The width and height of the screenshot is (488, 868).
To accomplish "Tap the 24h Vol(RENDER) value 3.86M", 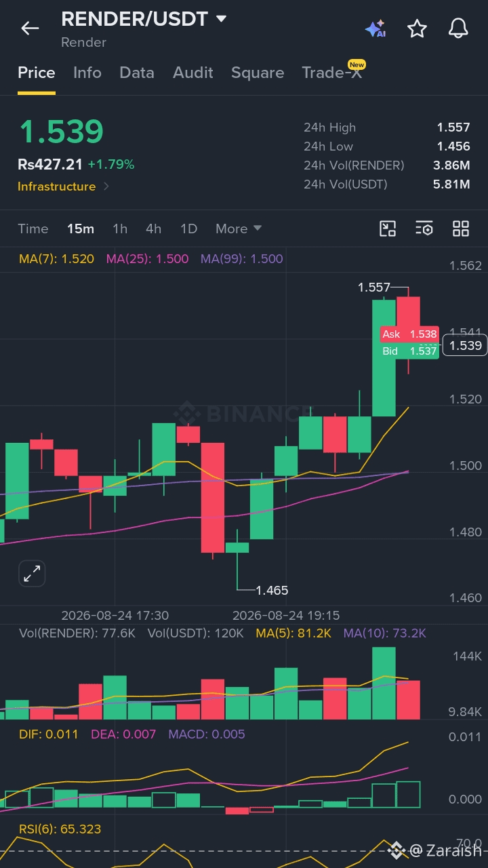I will (x=451, y=165).
